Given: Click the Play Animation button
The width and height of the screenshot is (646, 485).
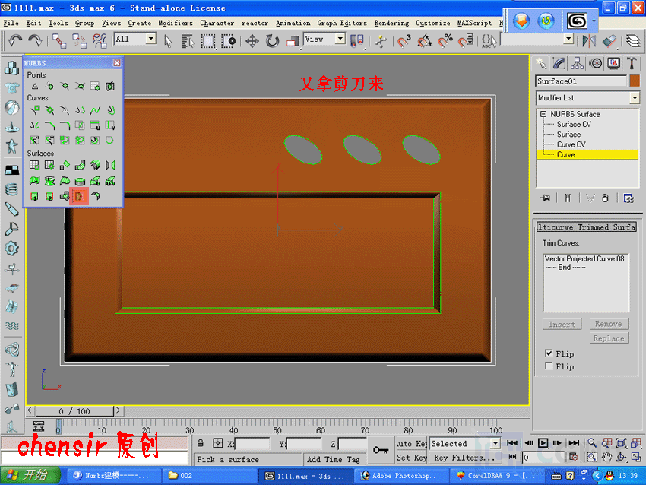Looking at the screenshot, I should [x=543, y=443].
